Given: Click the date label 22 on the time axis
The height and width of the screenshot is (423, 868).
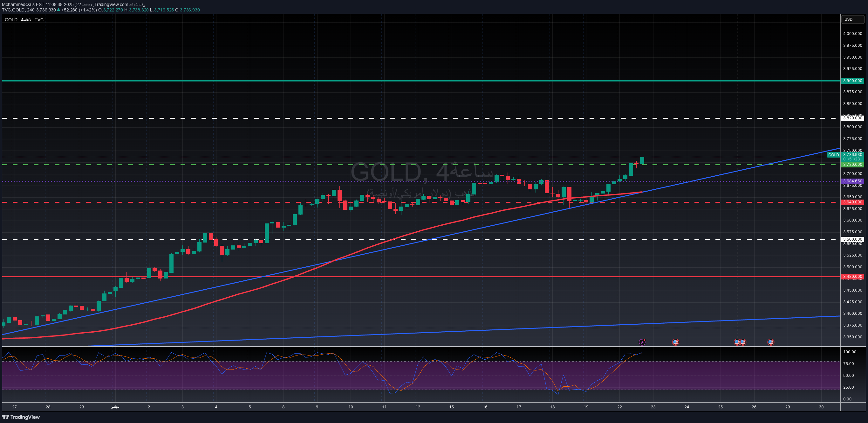Looking at the screenshot, I should (619, 407).
